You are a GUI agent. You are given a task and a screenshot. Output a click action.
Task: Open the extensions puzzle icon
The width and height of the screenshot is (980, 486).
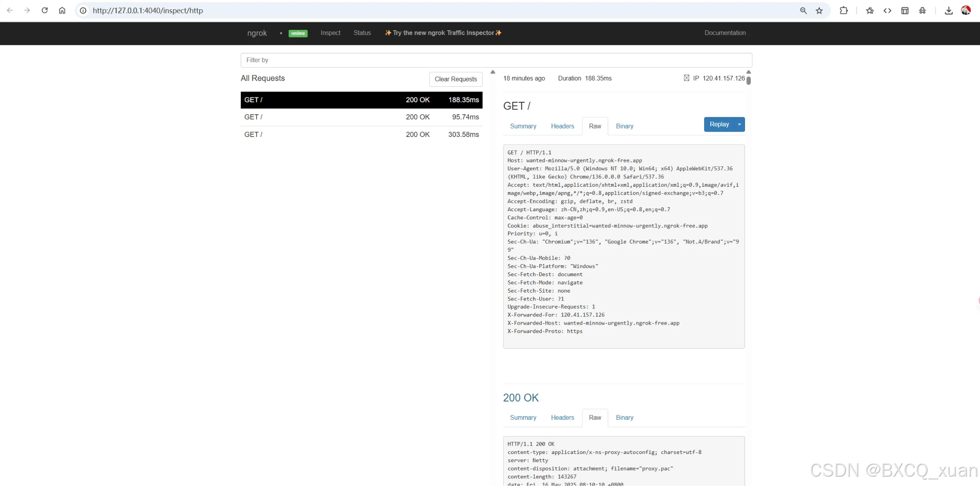(844, 10)
